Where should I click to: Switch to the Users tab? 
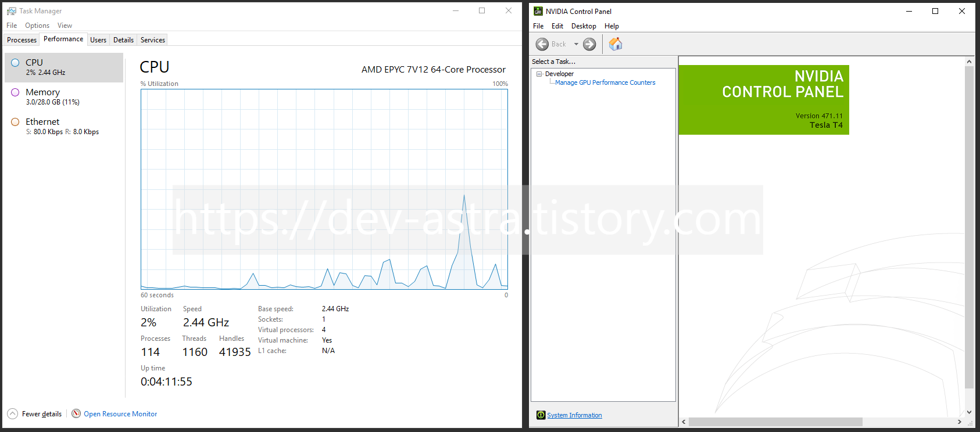tap(98, 40)
